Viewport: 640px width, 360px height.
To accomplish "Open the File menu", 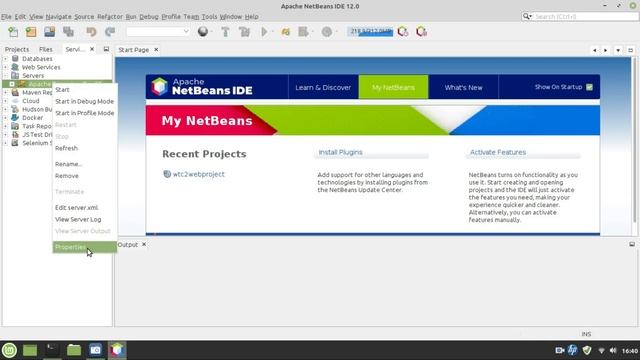I will (x=6, y=17).
